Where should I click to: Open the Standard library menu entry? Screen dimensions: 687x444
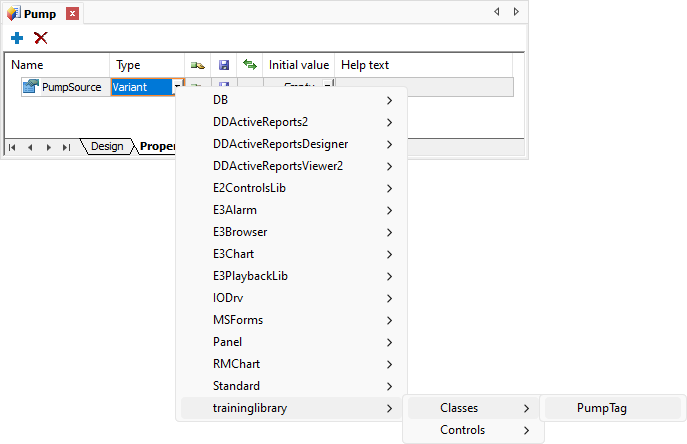290,386
